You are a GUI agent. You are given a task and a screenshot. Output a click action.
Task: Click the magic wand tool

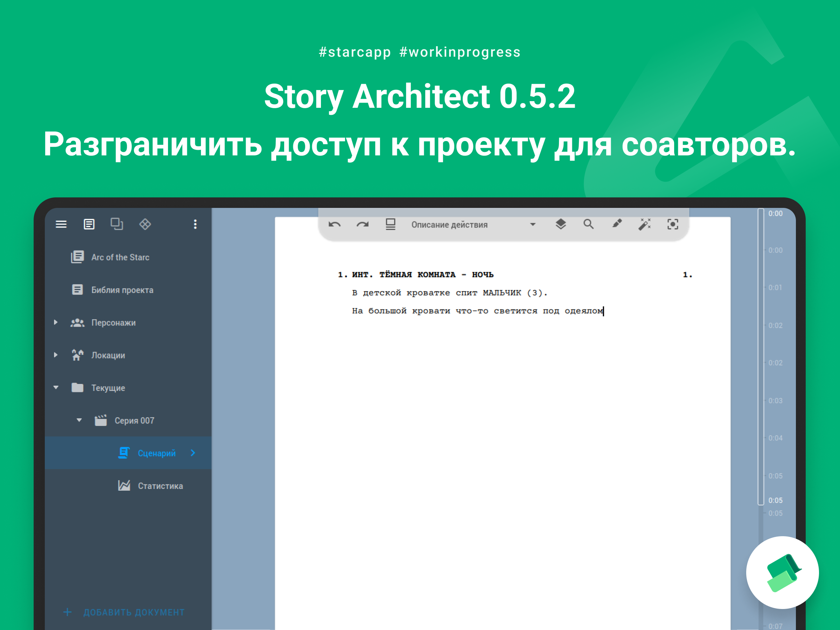pos(644,224)
